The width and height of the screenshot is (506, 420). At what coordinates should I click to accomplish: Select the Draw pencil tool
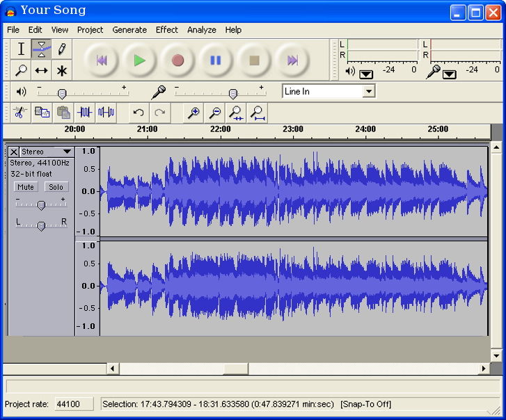coord(62,49)
